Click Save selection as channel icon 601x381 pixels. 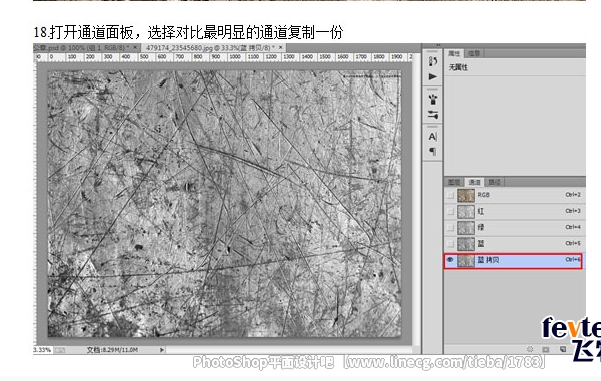546,349
